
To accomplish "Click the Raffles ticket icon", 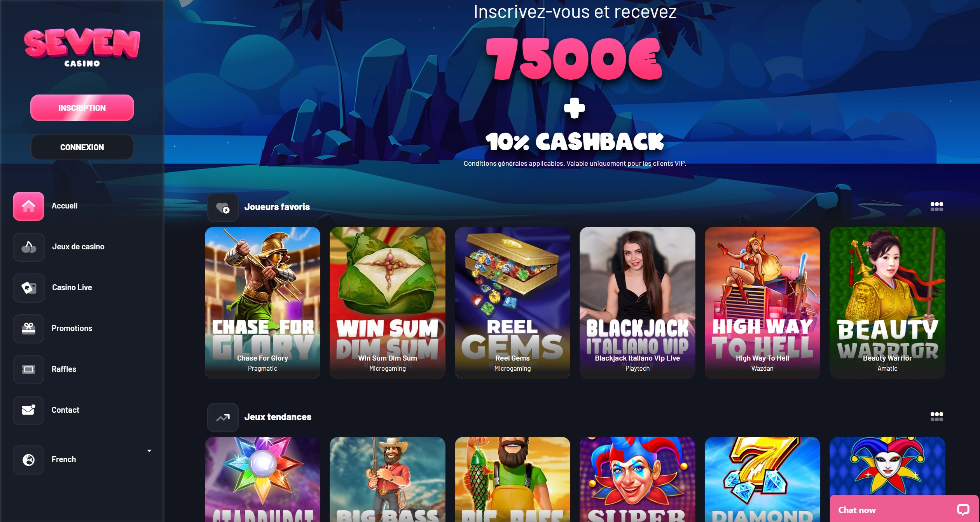I will pyautogui.click(x=28, y=370).
